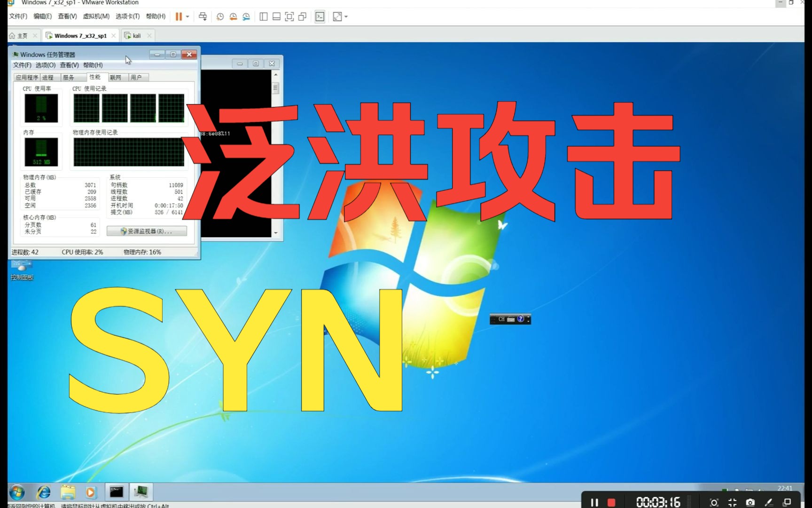Toggle the console view button
This screenshot has width=812, height=508.
coord(320,16)
